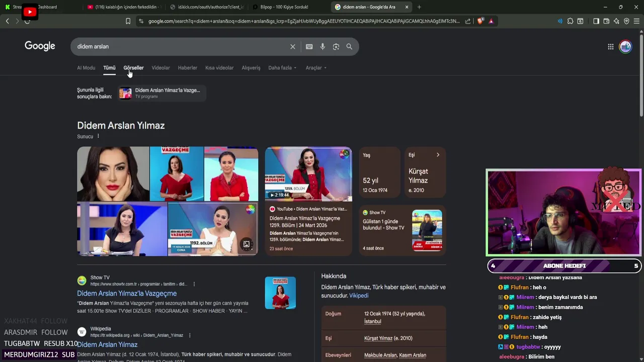Open more options for the Wikipedia result
644x362 pixels.
coord(189,335)
